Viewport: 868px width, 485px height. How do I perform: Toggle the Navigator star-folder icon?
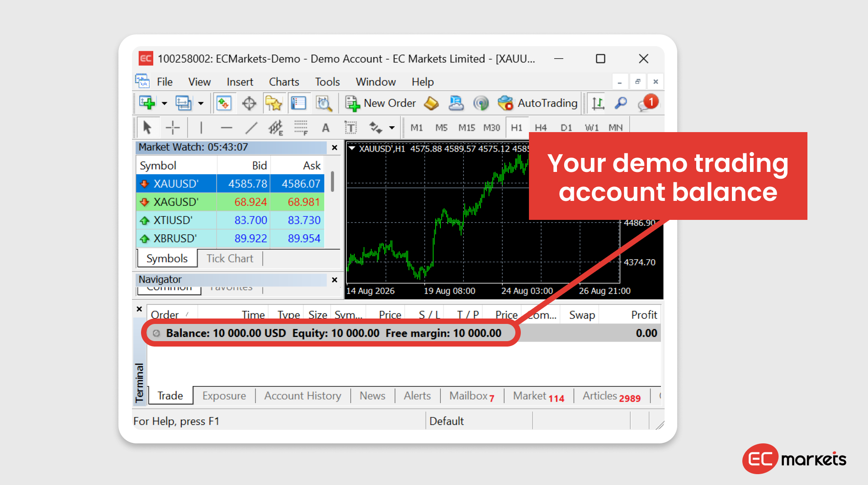pyautogui.click(x=274, y=103)
